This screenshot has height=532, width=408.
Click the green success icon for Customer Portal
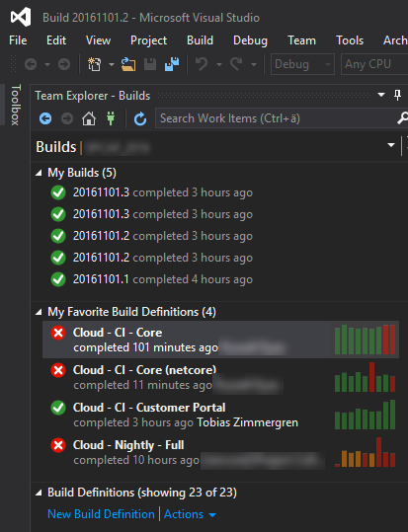pos(58,408)
